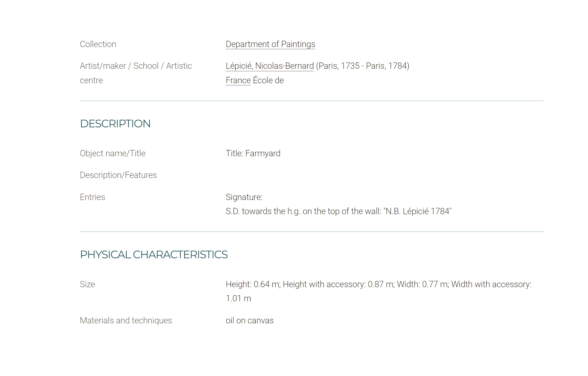588x376 pixels.
Task: Open the Lépicié, Nicolas-Bernard artist link
Action: click(x=269, y=66)
